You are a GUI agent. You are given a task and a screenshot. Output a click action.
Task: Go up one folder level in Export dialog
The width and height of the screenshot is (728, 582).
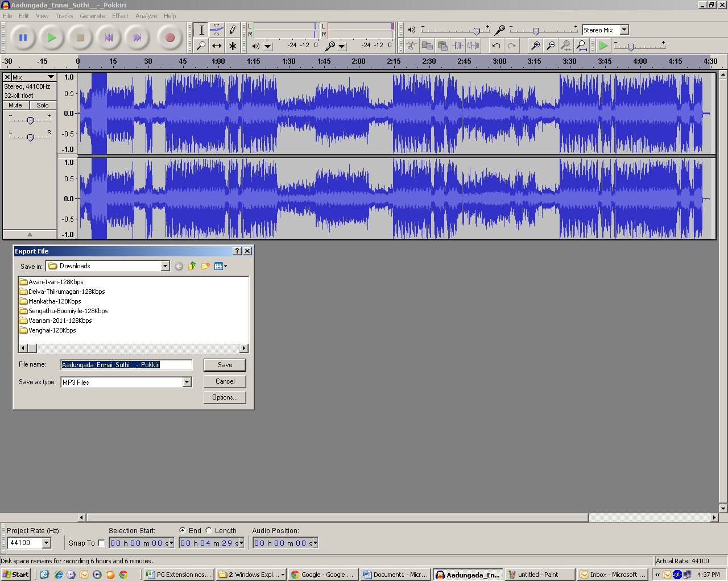(192, 266)
